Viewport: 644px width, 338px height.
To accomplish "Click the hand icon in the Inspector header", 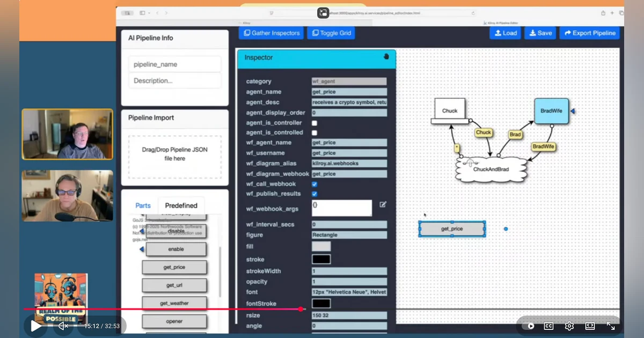I will coord(386,56).
